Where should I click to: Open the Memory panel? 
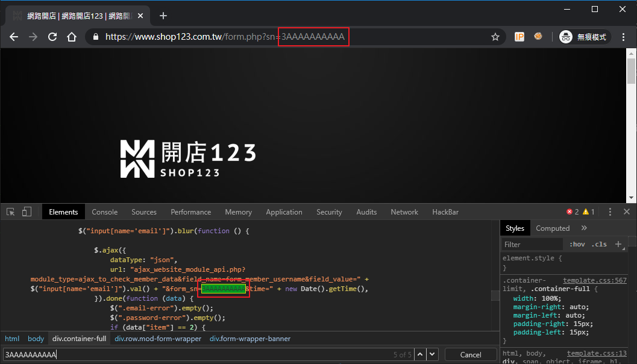coord(239,212)
